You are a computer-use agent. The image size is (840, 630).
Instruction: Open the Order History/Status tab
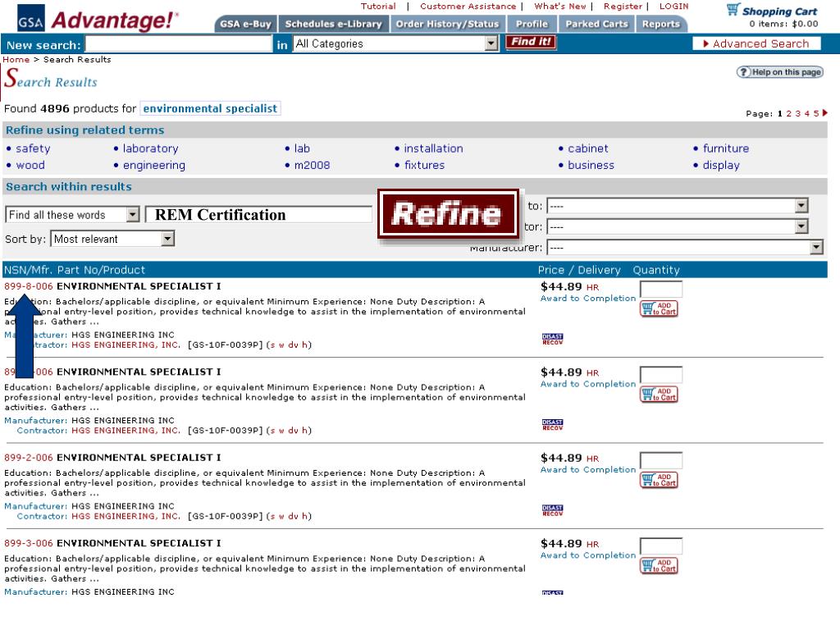coord(447,24)
